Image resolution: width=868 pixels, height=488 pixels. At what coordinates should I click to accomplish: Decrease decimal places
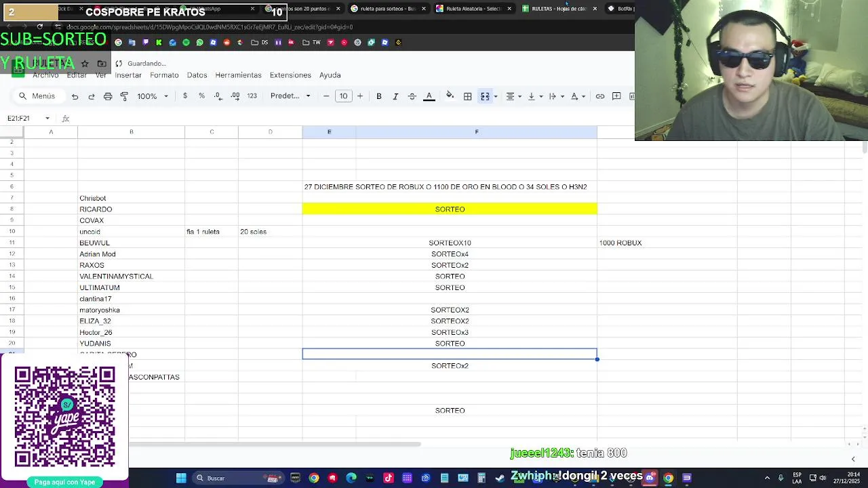tap(218, 96)
